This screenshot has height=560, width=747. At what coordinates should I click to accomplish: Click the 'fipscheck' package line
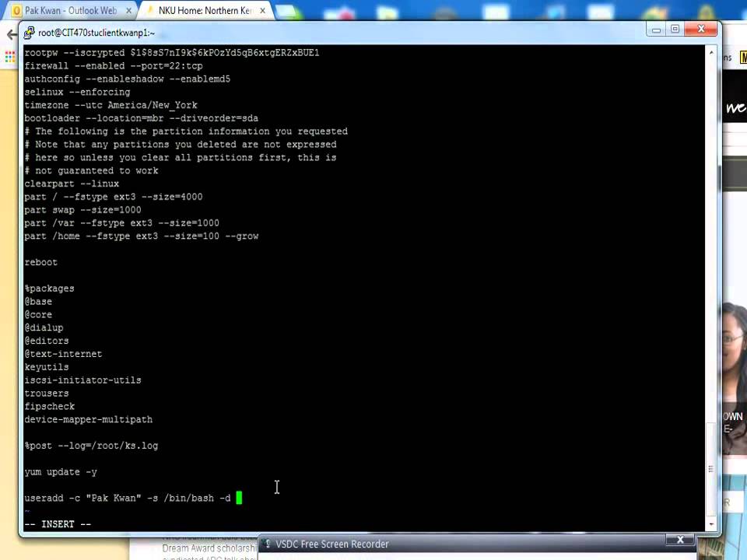50,407
